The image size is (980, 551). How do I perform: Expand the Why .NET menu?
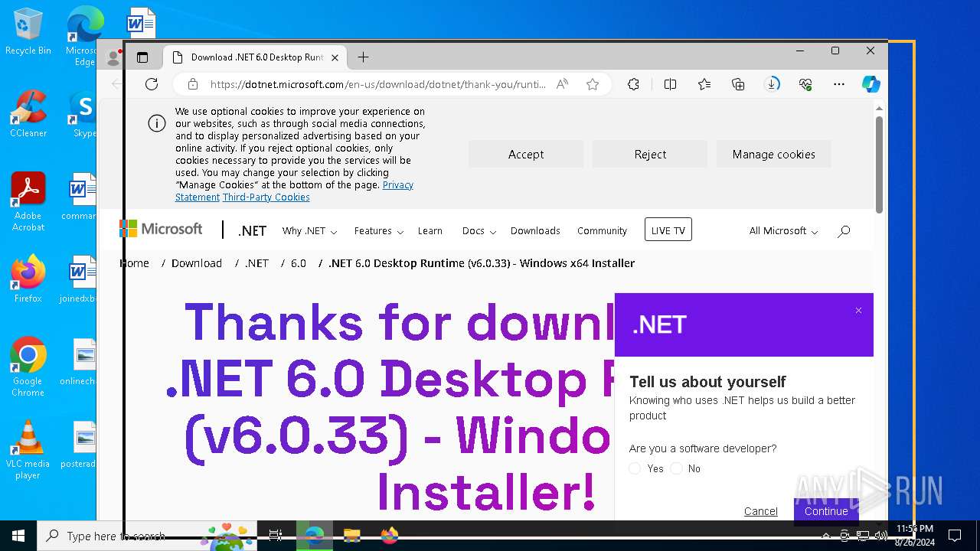(x=310, y=231)
